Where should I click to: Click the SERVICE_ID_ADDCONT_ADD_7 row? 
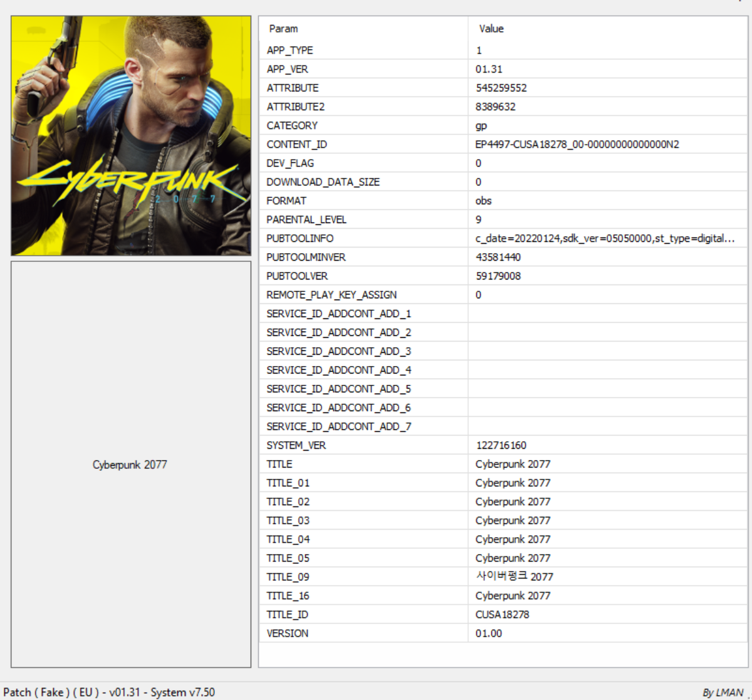tap(503, 426)
